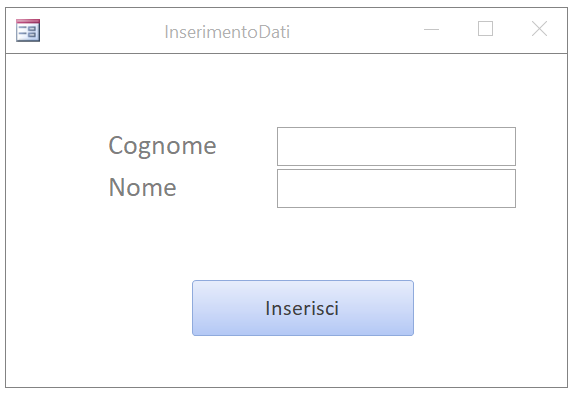The image size is (578, 397).
Task: Select the empty box beside Cognome
Action: pos(396,146)
